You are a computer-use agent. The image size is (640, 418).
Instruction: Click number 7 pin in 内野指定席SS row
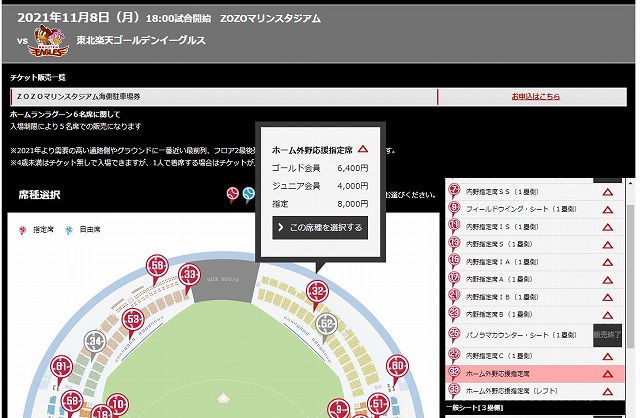tap(454, 191)
